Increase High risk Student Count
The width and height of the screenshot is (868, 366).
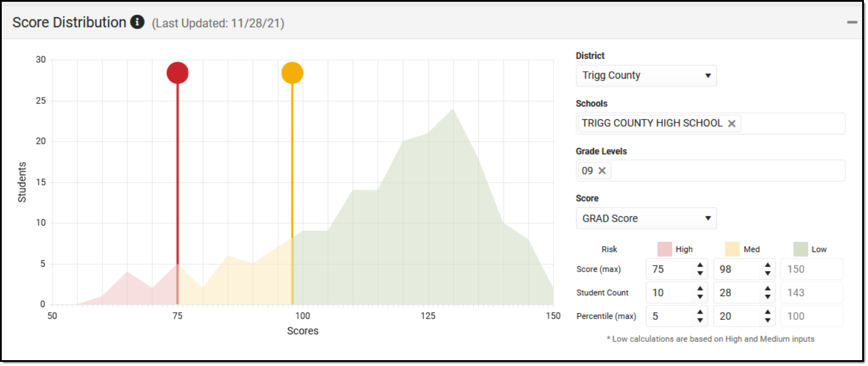coord(700,289)
